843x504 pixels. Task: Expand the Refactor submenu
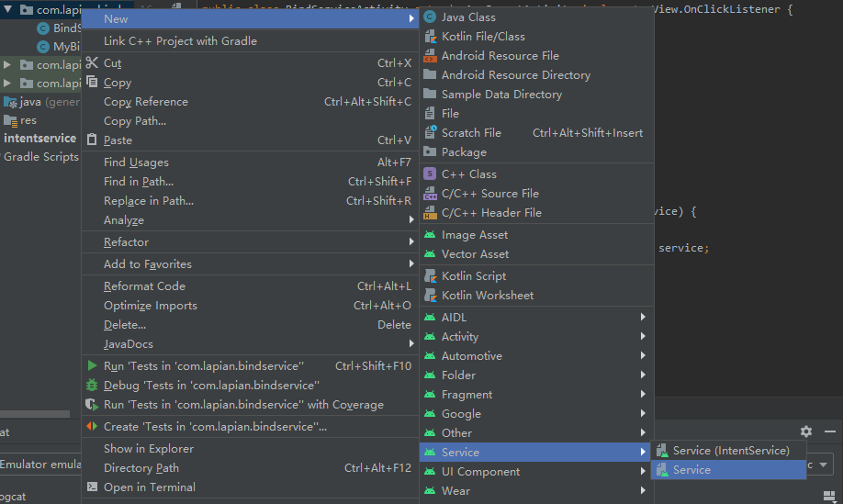point(126,242)
